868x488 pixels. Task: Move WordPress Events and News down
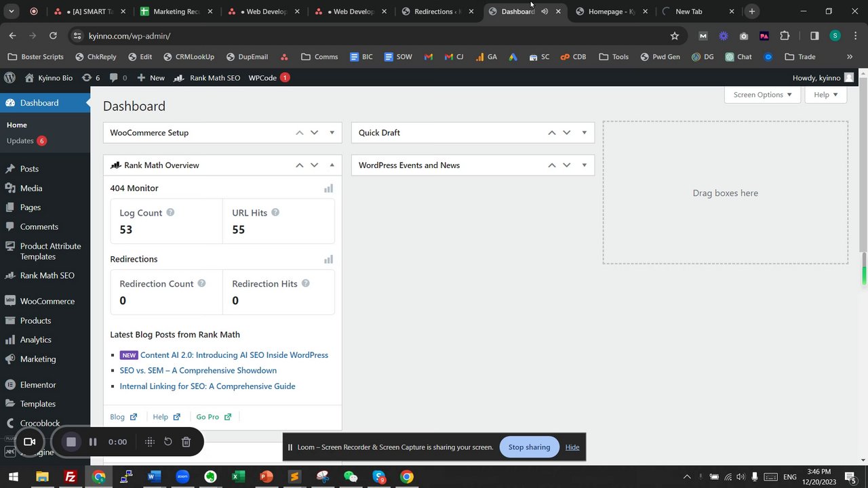click(566, 165)
